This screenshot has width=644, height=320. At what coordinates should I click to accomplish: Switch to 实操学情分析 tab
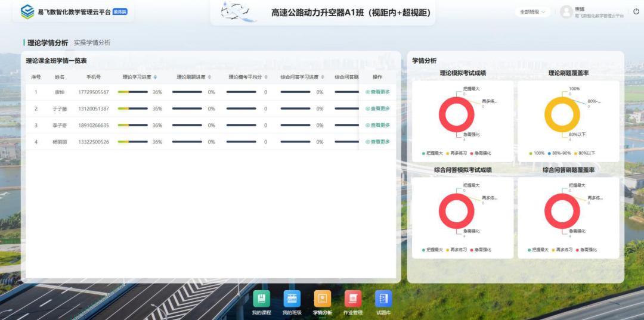pyautogui.click(x=92, y=43)
